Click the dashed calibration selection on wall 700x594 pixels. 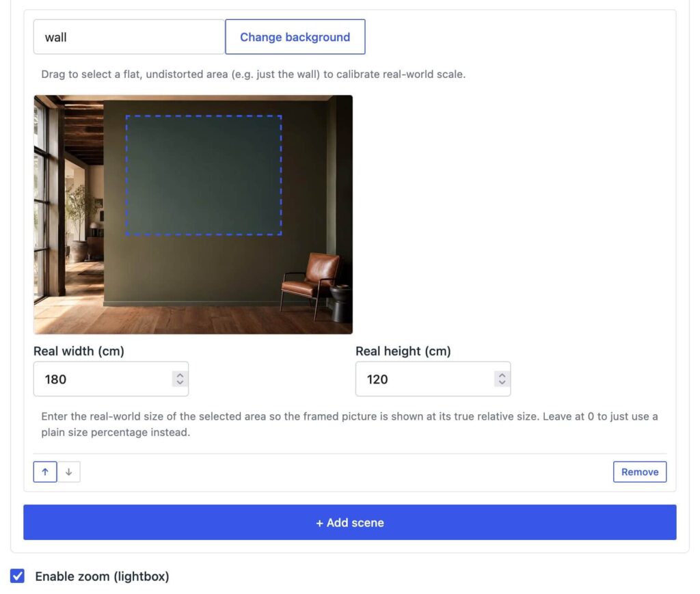click(204, 175)
